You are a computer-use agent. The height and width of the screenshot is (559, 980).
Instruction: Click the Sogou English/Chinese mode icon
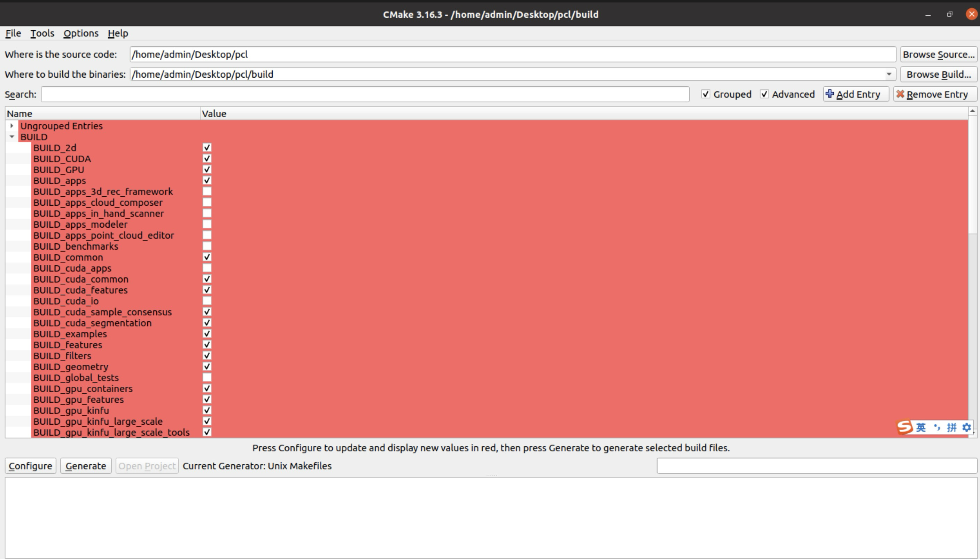click(x=921, y=427)
